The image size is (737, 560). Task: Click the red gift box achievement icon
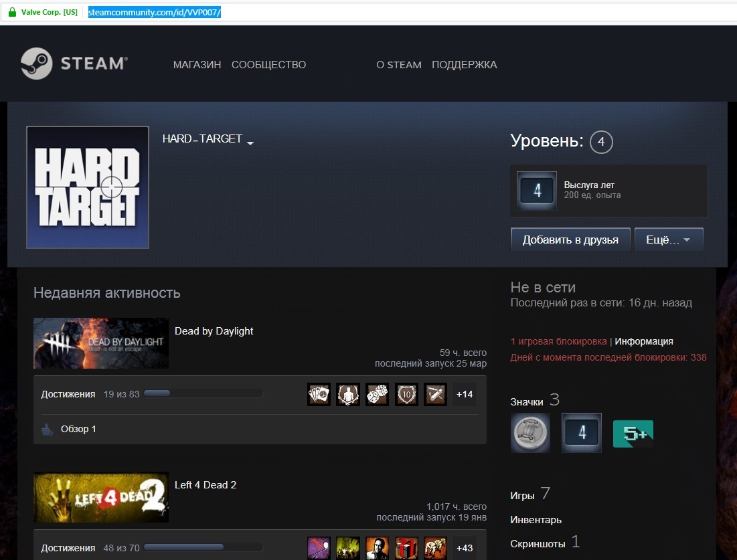coord(406,548)
